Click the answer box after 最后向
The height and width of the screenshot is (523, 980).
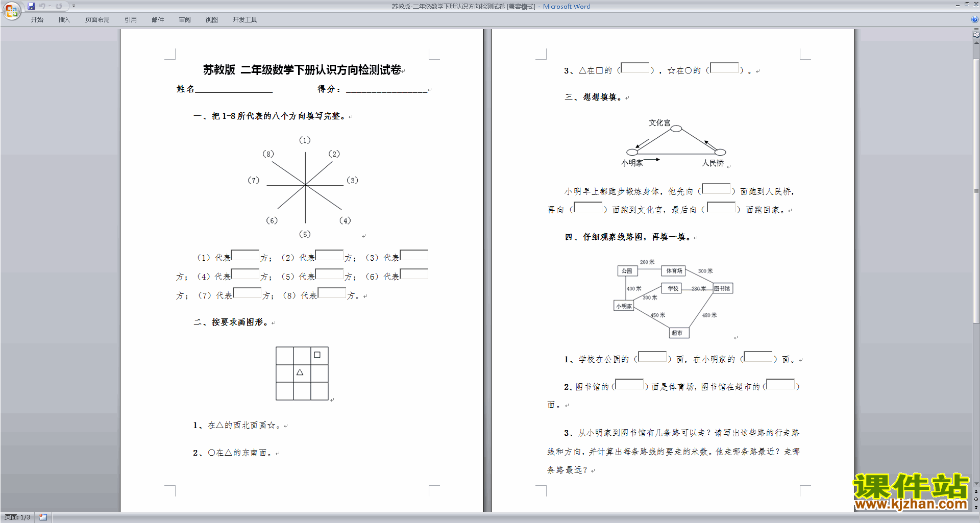(x=721, y=207)
